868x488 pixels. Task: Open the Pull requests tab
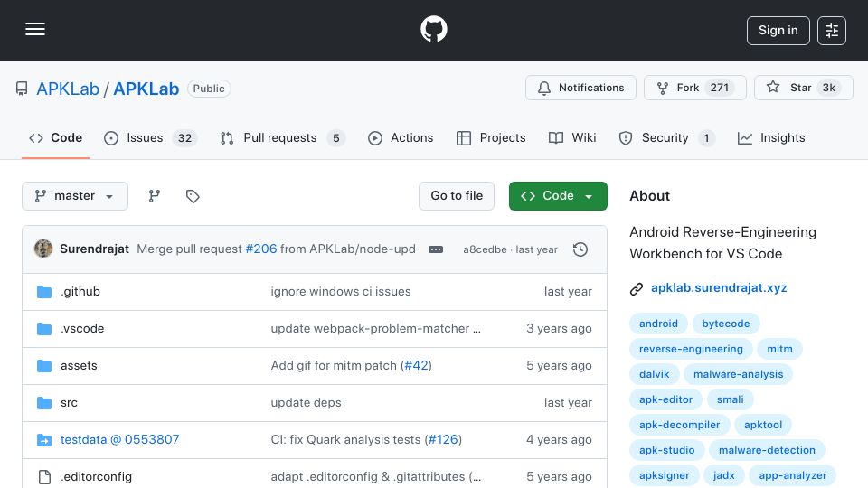(x=282, y=137)
